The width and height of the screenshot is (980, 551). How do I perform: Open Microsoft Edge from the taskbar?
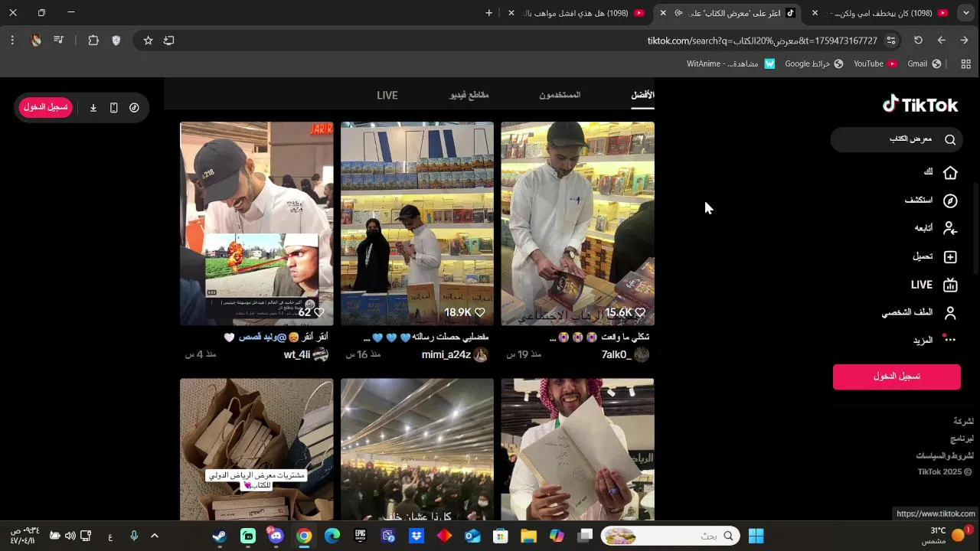click(332, 536)
